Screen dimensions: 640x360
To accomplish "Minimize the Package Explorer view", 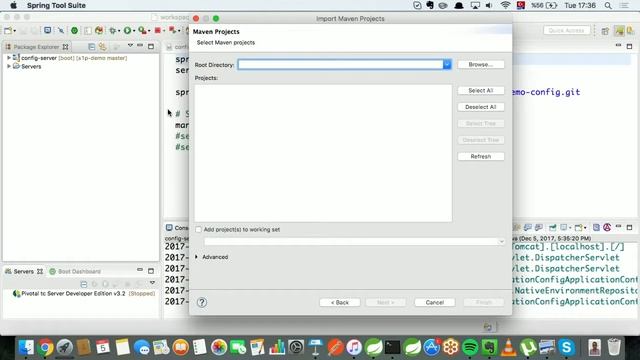I will [x=140, y=46].
